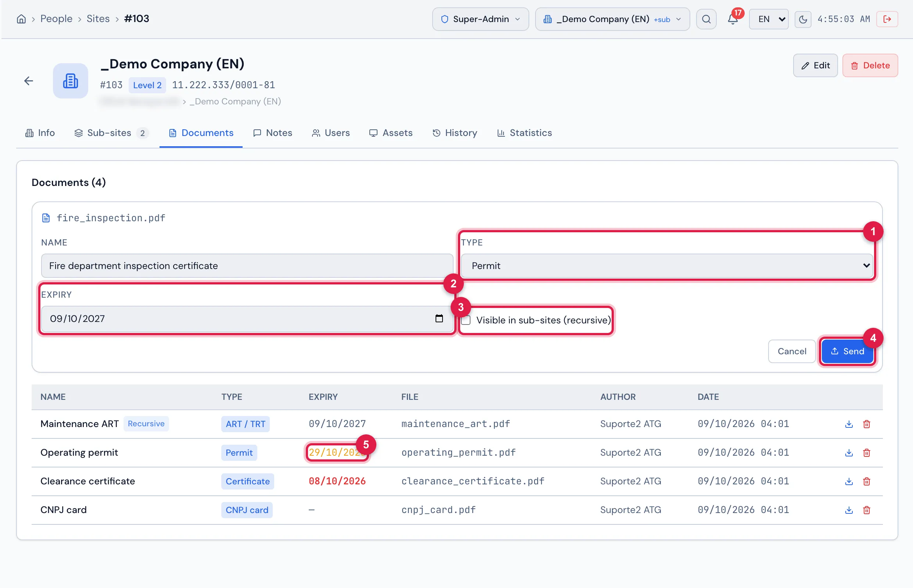Cancel the document upload
The width and height of the screenshot is (913, 588).
click(792, 351)
